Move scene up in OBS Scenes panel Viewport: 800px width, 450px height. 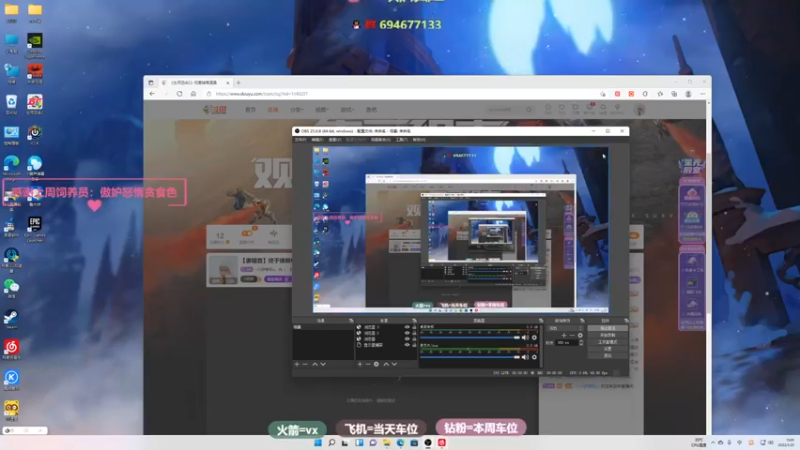pyautogui.click(x=315, y=364)
